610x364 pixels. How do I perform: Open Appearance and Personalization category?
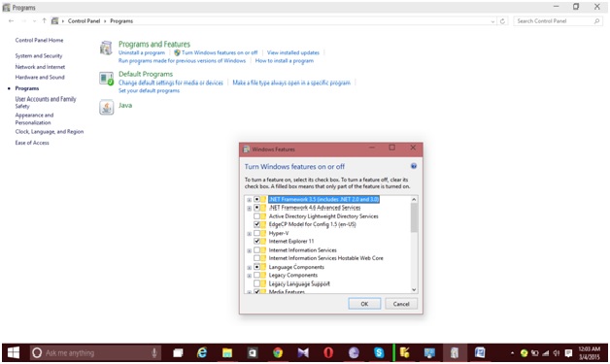34,118
